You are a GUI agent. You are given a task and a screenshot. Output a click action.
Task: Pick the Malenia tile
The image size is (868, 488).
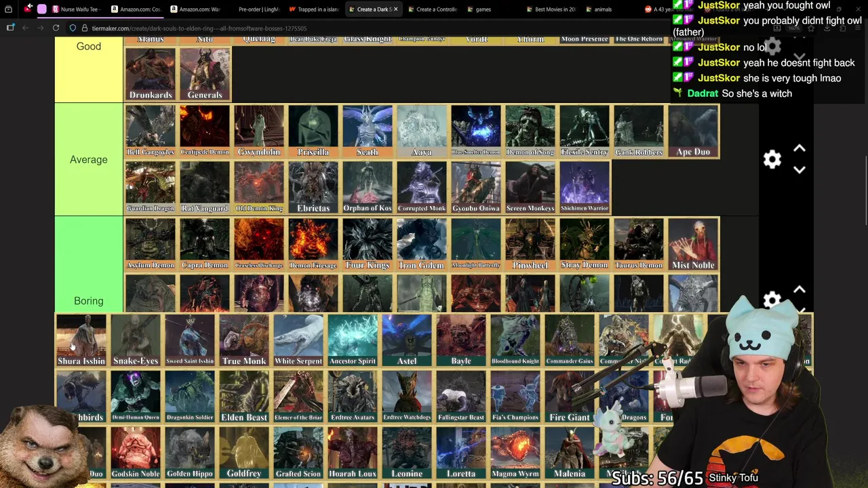[570, 453]
